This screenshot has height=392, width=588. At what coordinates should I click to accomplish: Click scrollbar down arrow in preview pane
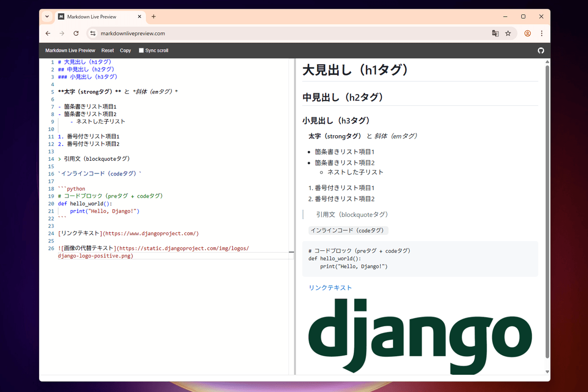tap(547, 373)
